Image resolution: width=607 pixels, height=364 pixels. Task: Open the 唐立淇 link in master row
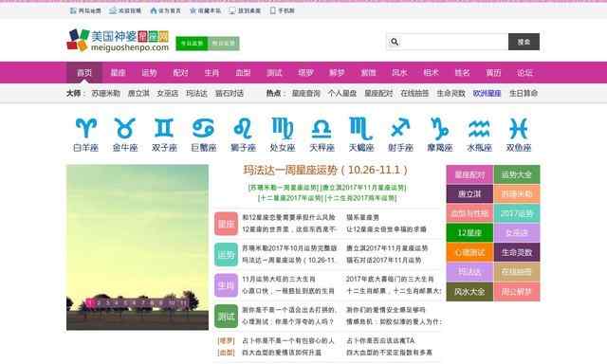click(138, 93)
